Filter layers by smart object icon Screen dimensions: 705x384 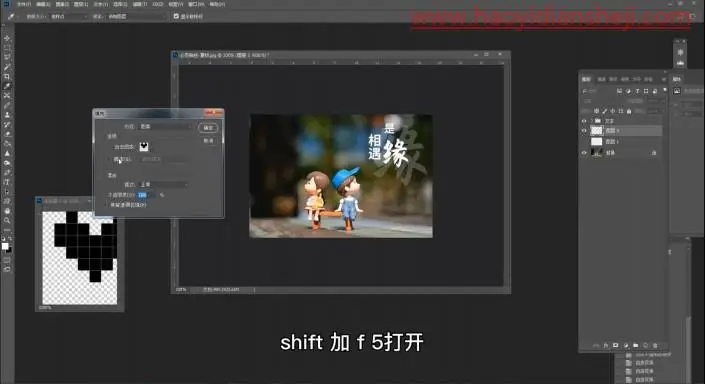click(655, 91)
